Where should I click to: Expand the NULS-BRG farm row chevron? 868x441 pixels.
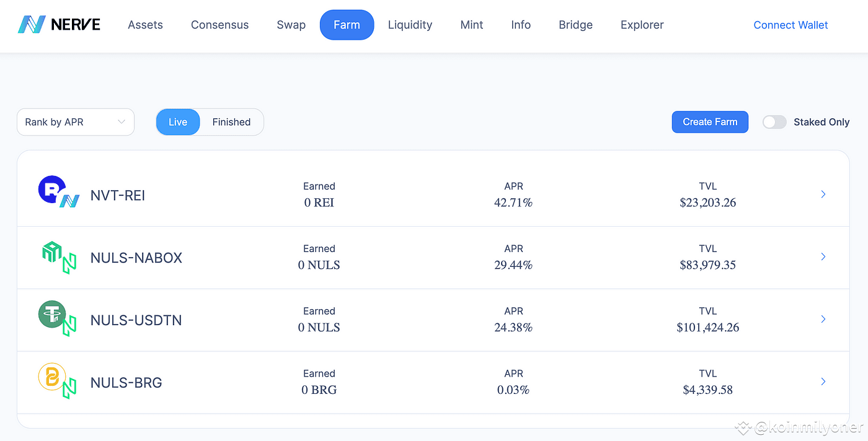(x=823, y=382)
